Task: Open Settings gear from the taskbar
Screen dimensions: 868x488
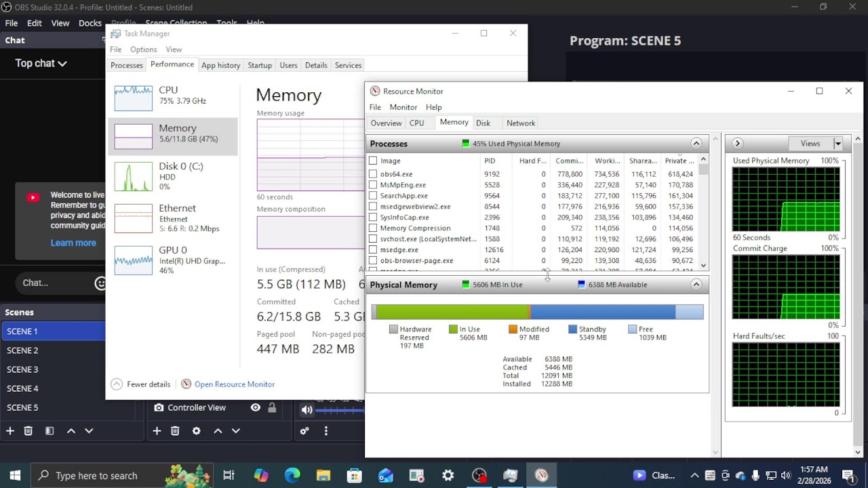Action: point(448,476)
